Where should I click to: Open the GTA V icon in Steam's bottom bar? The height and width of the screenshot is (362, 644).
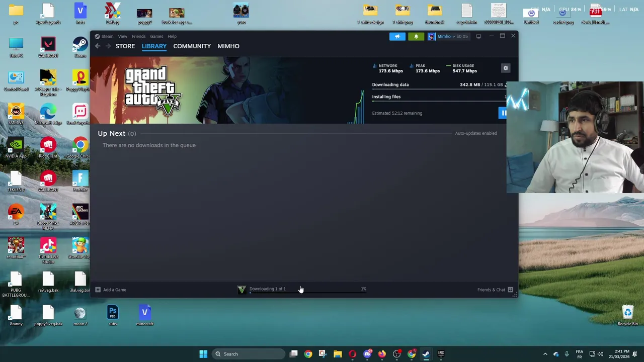point(242,289)
